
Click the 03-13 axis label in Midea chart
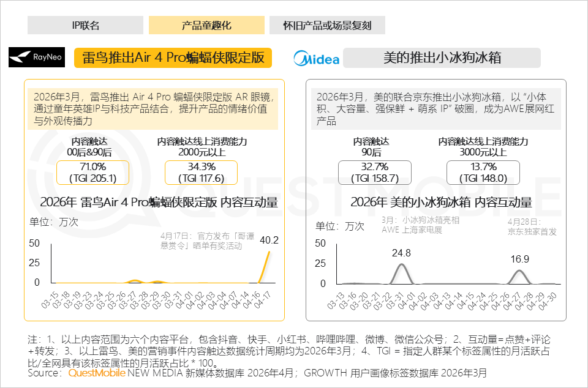coord(336,302)
